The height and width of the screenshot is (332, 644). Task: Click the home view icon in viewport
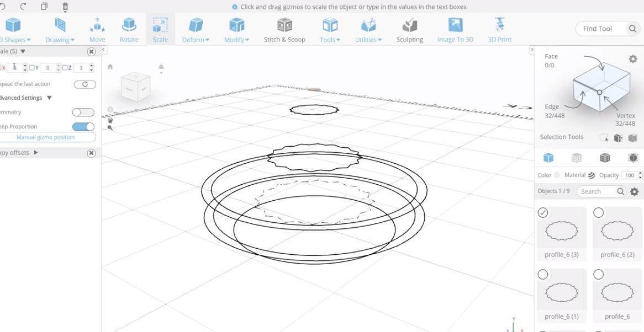[x=110, y=67]
